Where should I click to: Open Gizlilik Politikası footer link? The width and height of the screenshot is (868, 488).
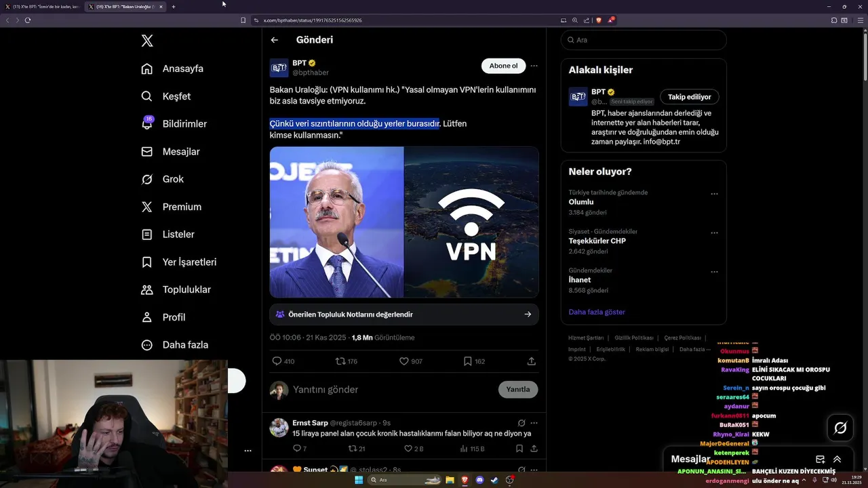tap(634, 338)
